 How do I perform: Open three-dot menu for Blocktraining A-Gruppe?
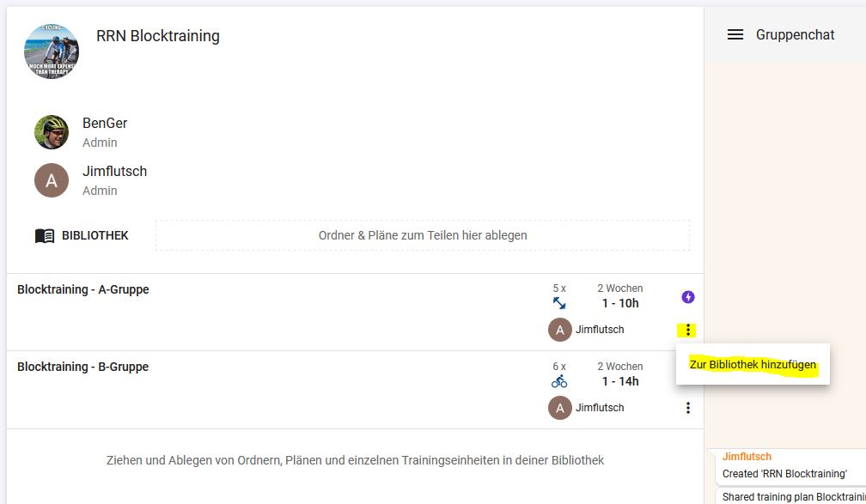pos(687,330)
